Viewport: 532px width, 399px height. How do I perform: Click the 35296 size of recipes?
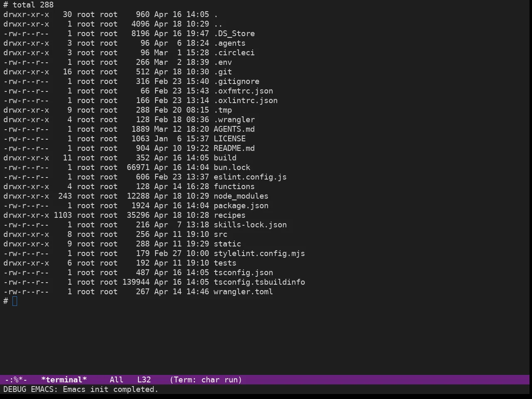(138, 215)
